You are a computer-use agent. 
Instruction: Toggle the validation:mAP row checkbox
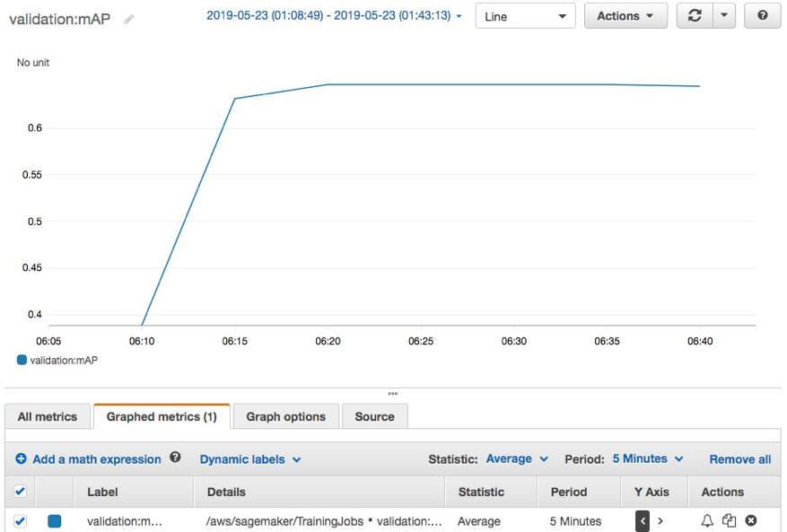20,520
